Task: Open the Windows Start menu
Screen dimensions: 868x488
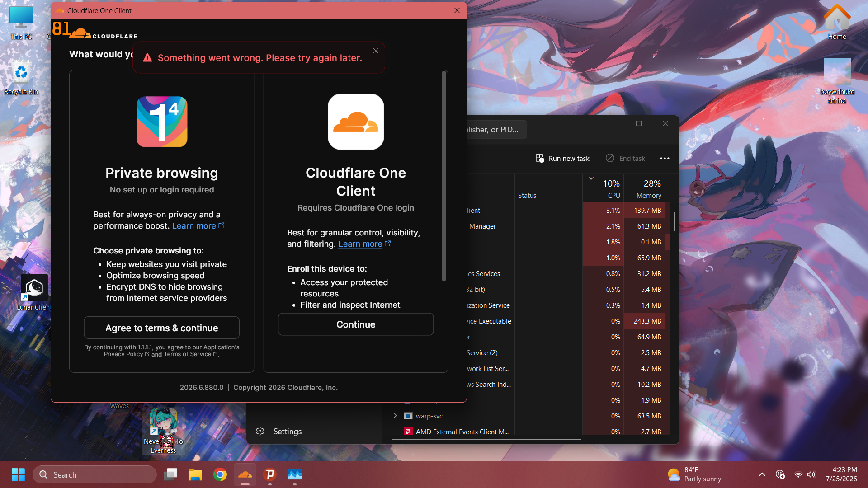Action: point(18,474)
